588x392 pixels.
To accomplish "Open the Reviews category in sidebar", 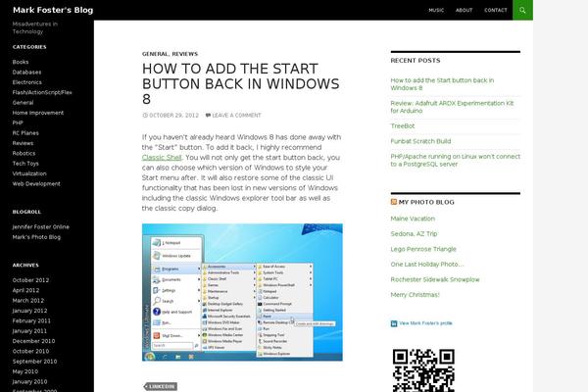I will tap(23, 143).
